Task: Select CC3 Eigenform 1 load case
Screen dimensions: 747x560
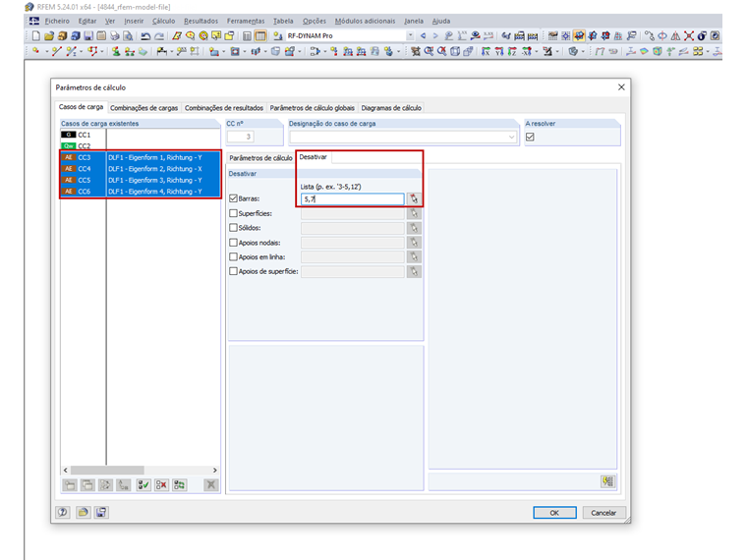Action: [141, 157]
